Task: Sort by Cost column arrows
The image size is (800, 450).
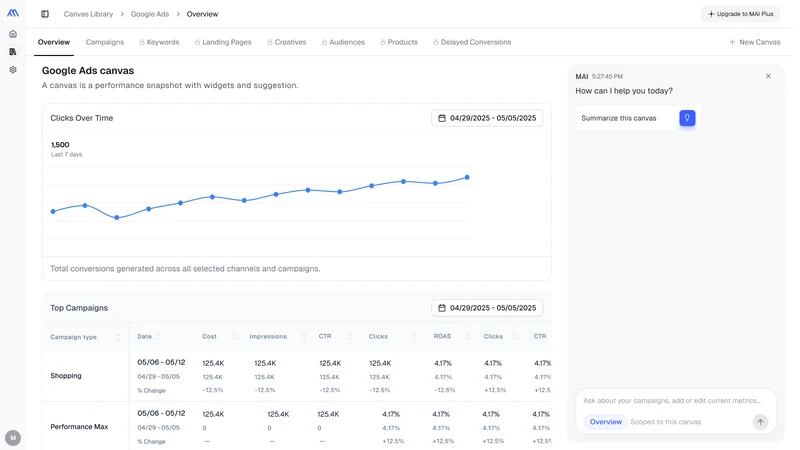Action: point(234,337)
